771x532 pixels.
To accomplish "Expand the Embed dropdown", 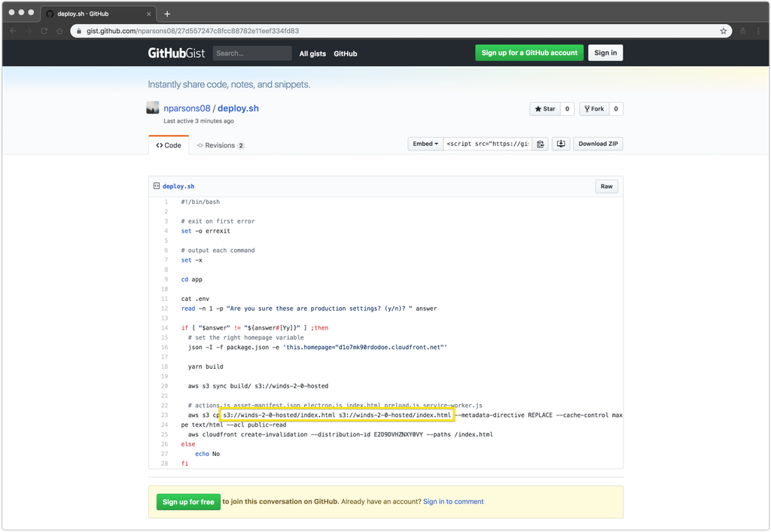I will (425, 144).
